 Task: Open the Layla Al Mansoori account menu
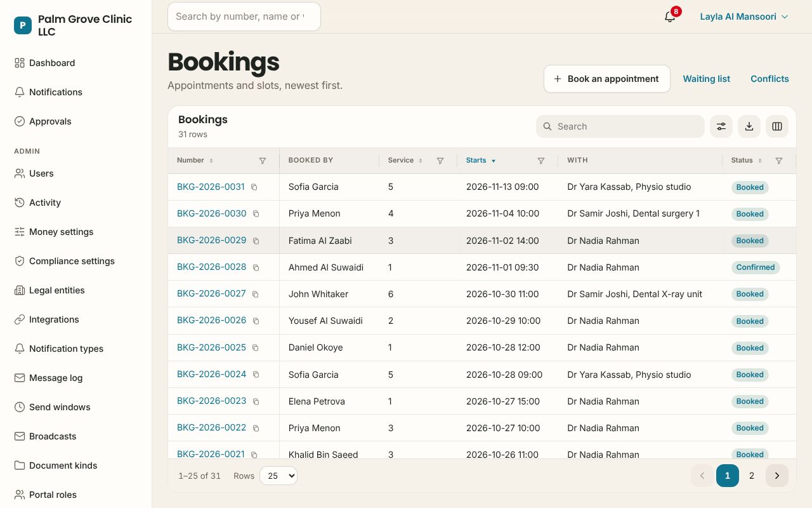point(744,17)
